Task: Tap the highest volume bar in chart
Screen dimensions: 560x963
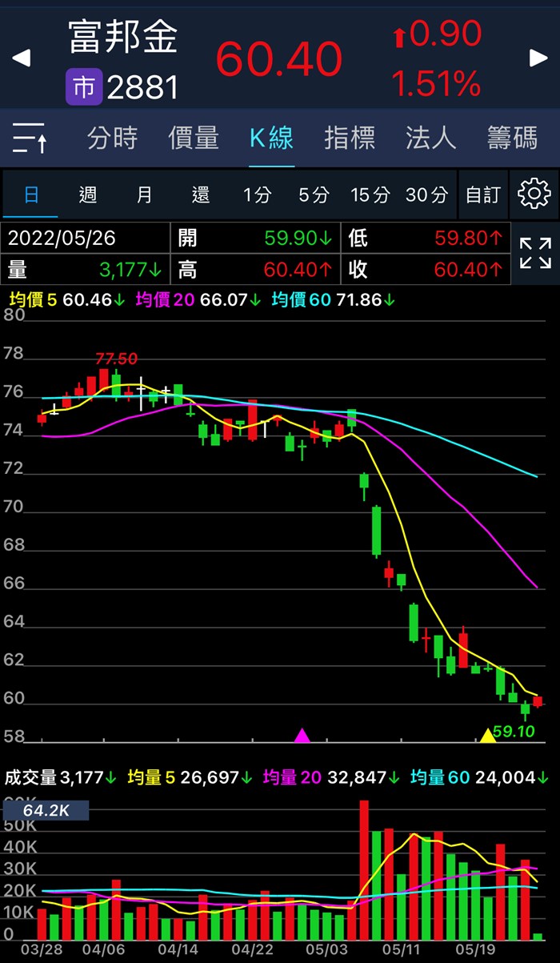Action: [364, 870]
